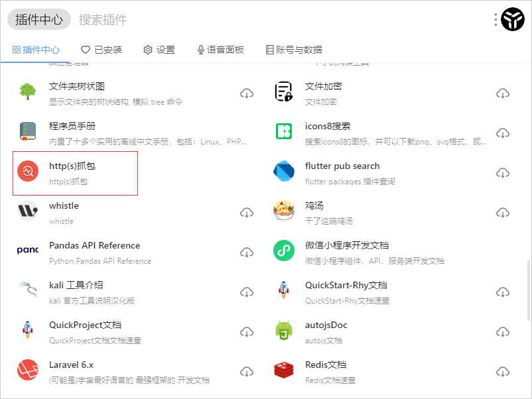
Task: Click description 干了这碗鸡汤
Action: (329, 221)
